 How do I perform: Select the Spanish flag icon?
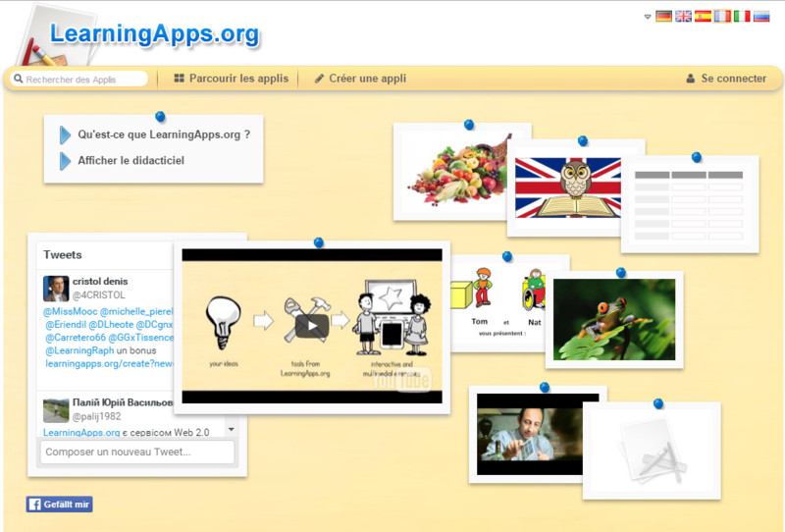click(703, 16)
